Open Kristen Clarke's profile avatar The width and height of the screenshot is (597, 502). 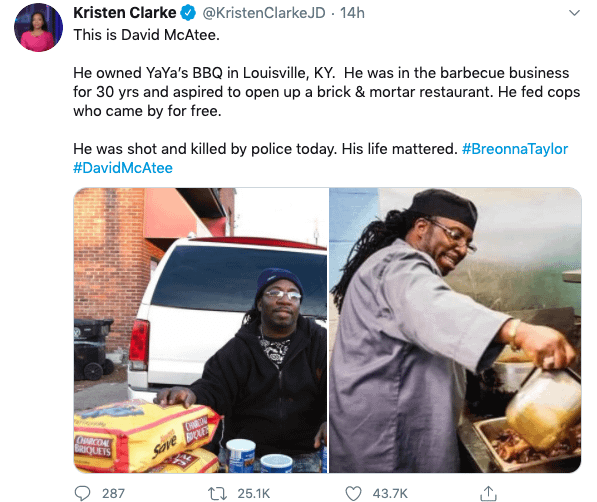pyautogui.click(x=38, y=27)
